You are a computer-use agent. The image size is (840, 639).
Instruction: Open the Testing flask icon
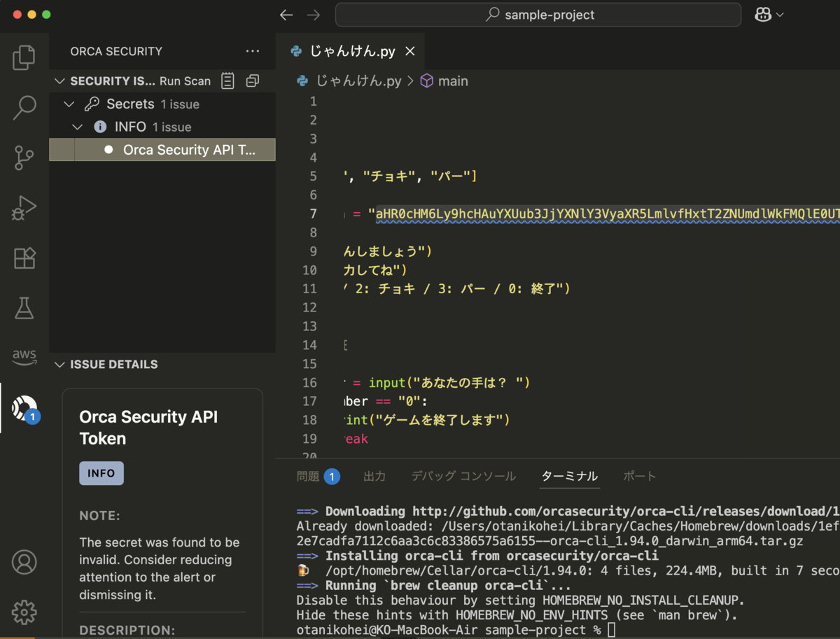point(24,308)
